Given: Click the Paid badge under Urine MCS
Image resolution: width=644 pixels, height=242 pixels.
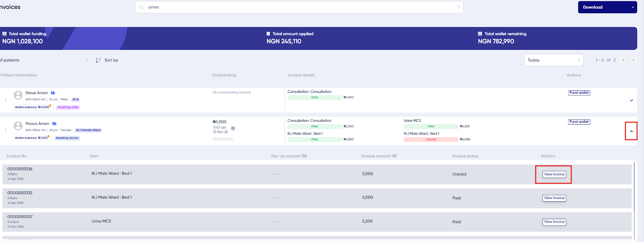Looking at the screenshot, I should (431, 126).
